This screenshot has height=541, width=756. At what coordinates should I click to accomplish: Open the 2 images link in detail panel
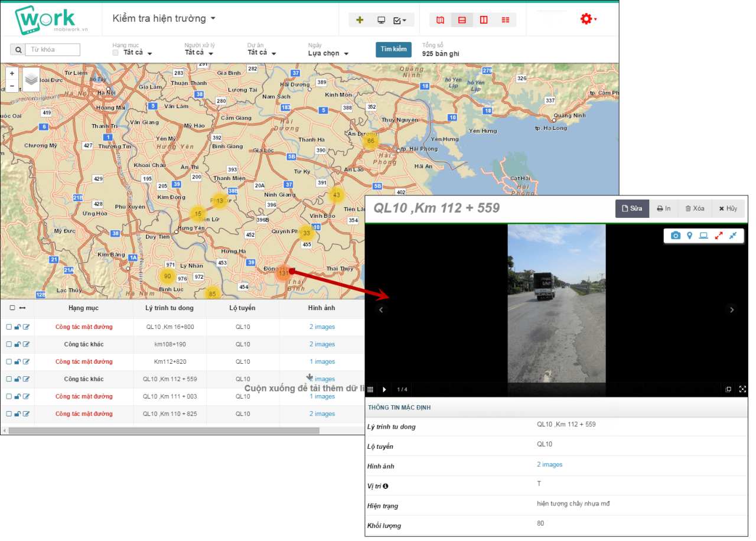[550, 465]
